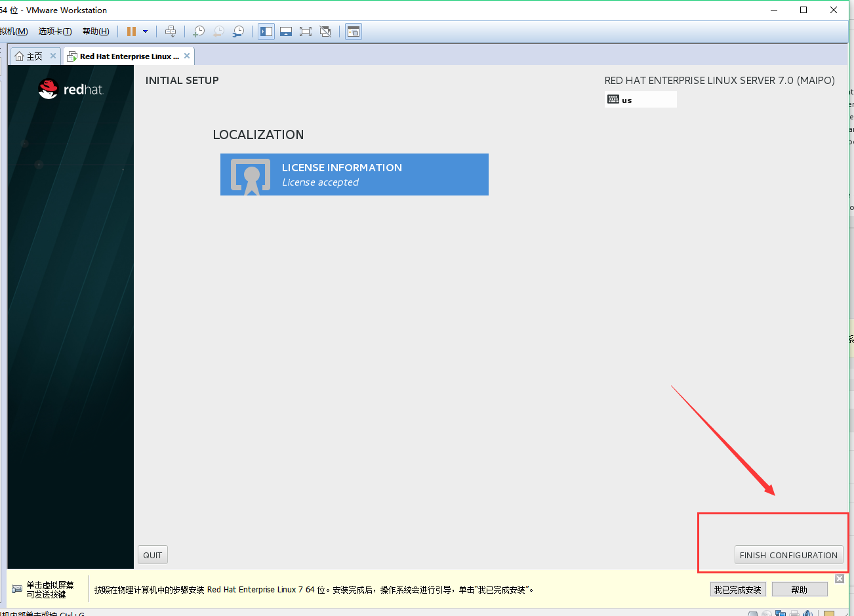Image resolution: width=854 pixels, height=616 pixels.
Task: Click the 帮助 button in the install bar
Action: pyautogui.click(x=800, y=590)
